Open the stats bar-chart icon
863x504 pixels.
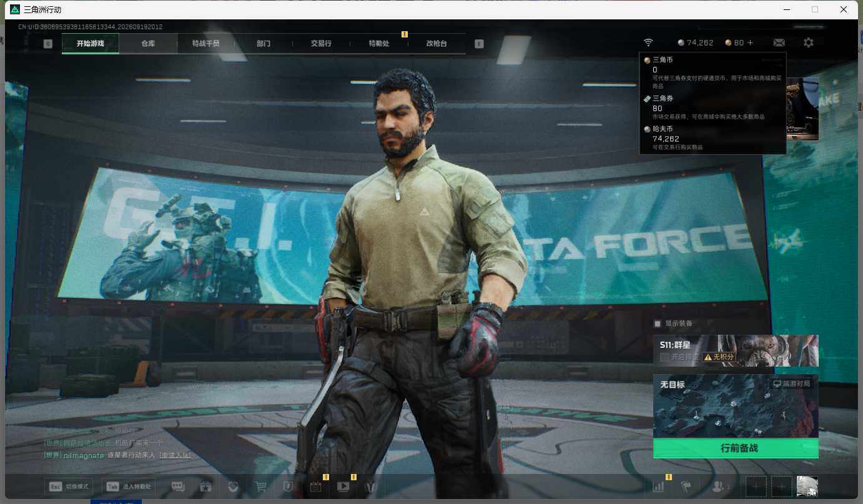click(x=658, y=486)
